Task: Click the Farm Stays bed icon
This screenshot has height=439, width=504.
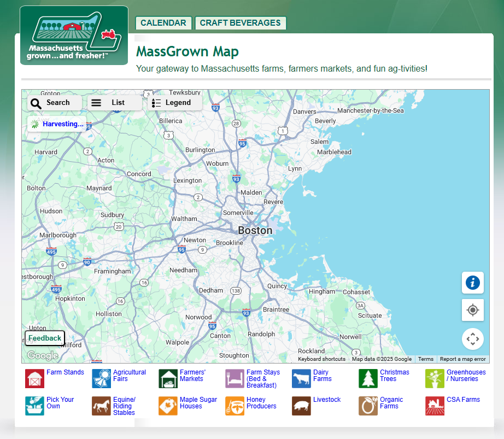Action: point(235,378)
